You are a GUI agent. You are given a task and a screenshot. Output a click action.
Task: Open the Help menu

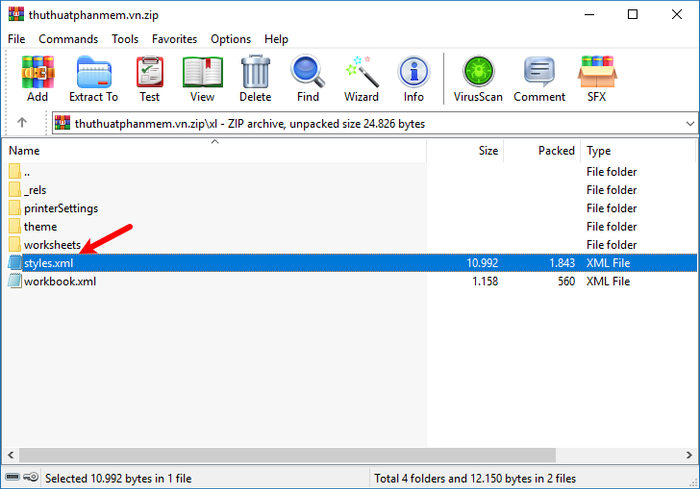tap(276, 39)
